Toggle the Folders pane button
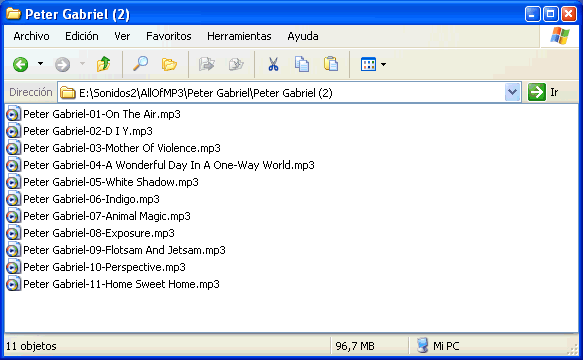Image resolution: width=583 pixels, height=360 pixels. click(x=170, y=64)
